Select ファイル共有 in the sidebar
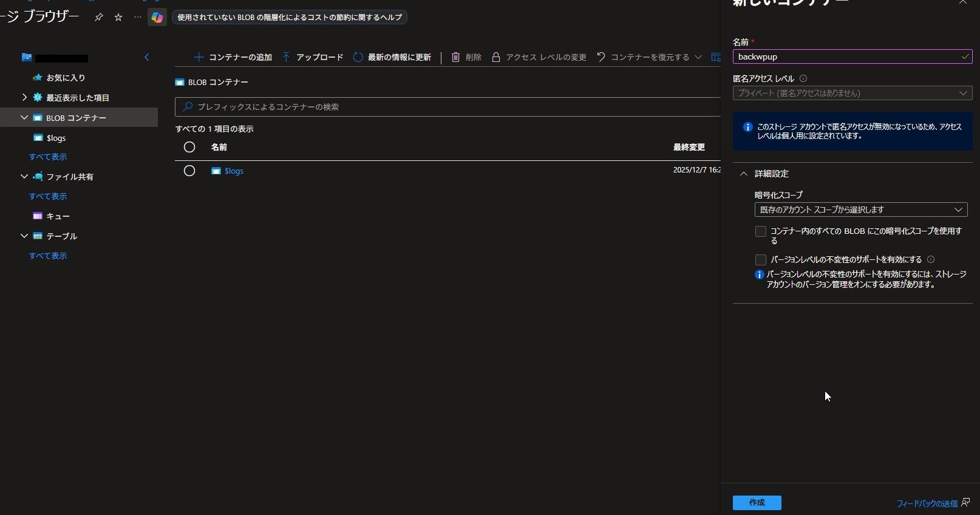The height and width of the screenshot is (515, 980). tap(70, 177)
